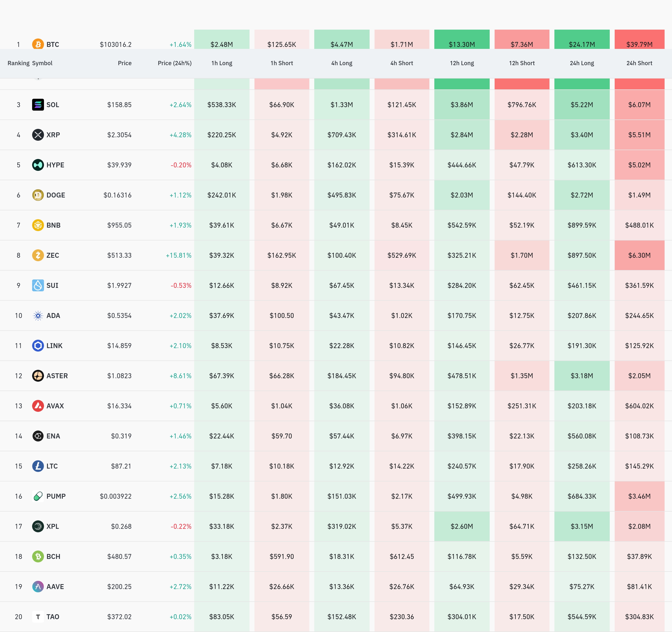Click the Avalanche AVAX icon

tap(38, 406)
